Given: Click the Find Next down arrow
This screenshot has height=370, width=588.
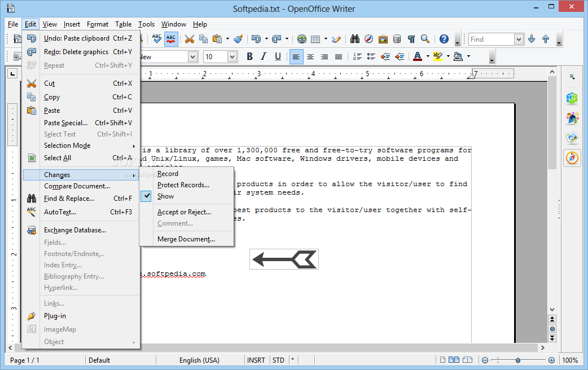Looking at the screenshot, I should coord(532,39).
